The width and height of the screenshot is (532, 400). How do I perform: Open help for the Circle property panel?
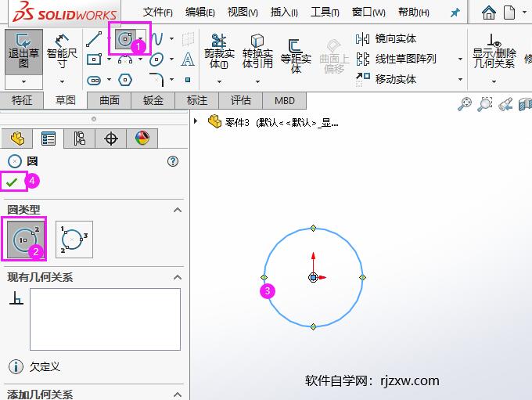point(173,161)
